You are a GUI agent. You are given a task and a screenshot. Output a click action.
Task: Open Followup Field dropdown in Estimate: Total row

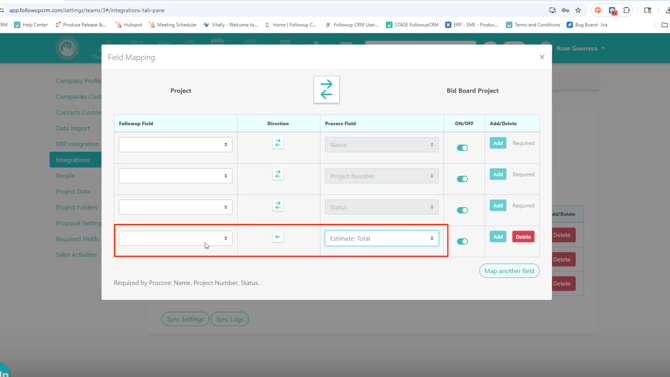(176, 238)
